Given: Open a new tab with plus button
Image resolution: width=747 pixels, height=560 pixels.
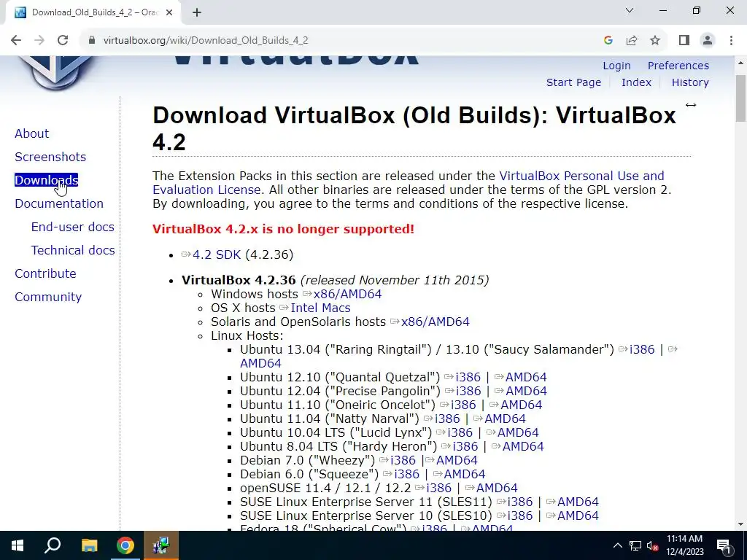Looking at the screenshot, I should 197,13.
